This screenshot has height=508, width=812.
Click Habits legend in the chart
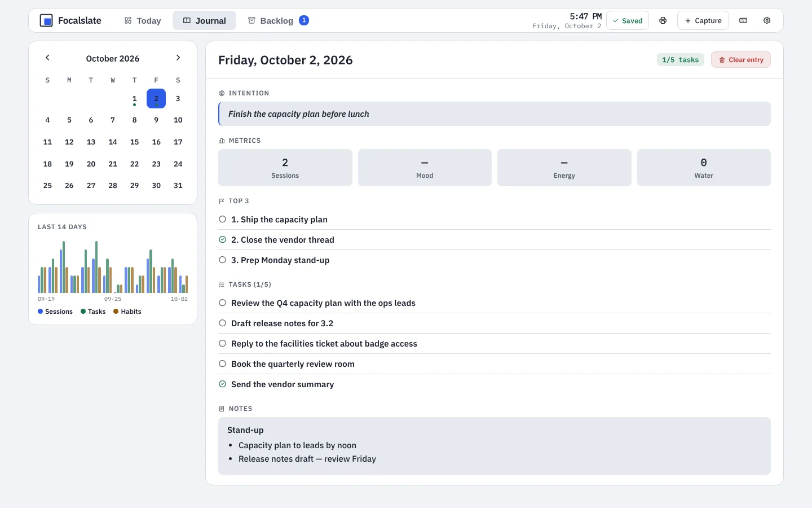click(127, 312)
